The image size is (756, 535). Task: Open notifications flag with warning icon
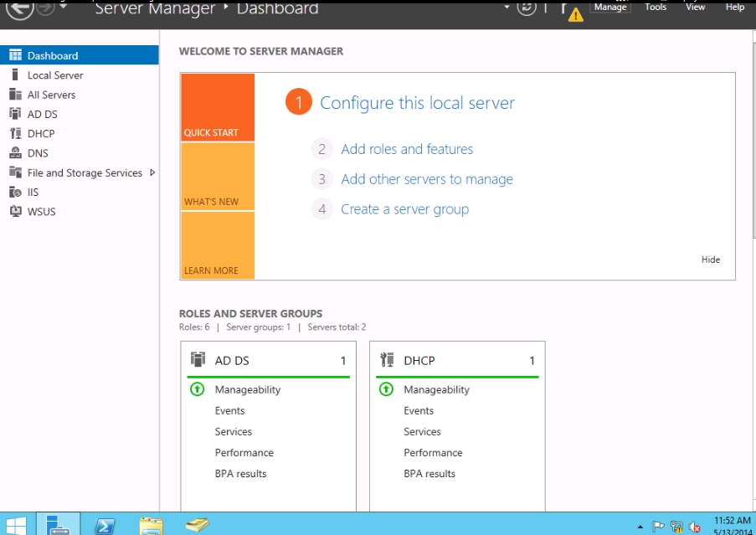571,12
